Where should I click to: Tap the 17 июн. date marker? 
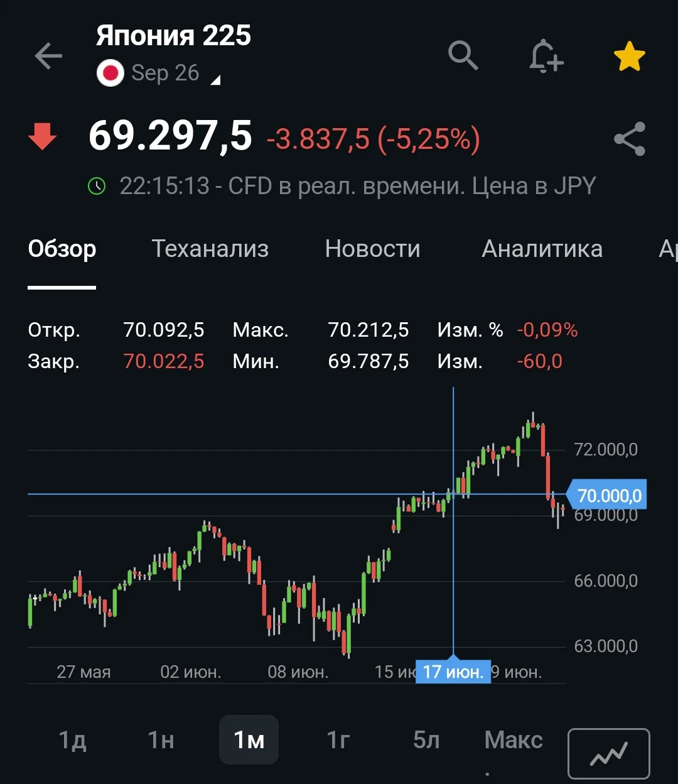pyautogui.click(x=453, y=672)
